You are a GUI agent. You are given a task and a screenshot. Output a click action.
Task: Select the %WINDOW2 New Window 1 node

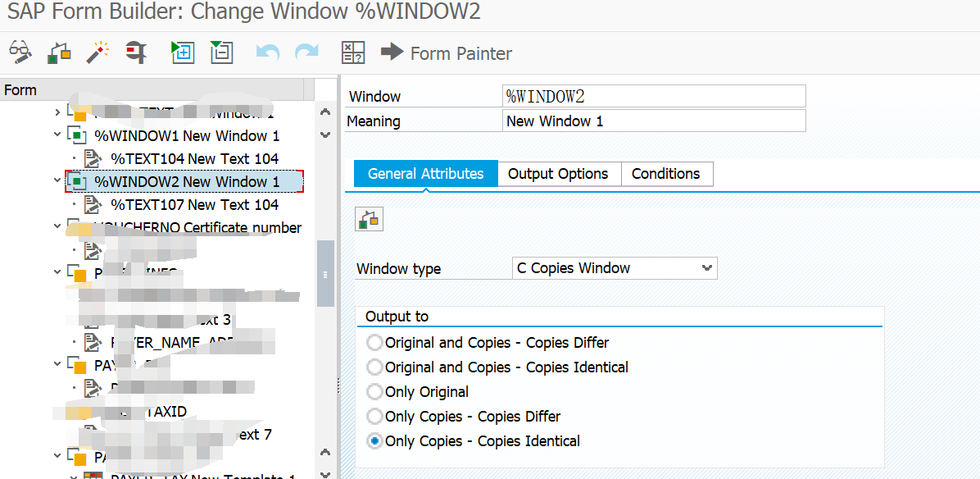(187, 181)
